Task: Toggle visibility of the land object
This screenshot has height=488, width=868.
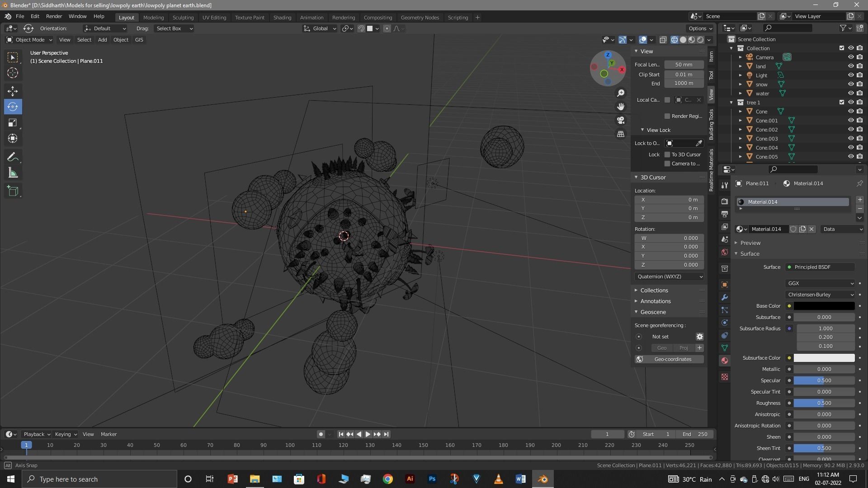Action: 850,66
